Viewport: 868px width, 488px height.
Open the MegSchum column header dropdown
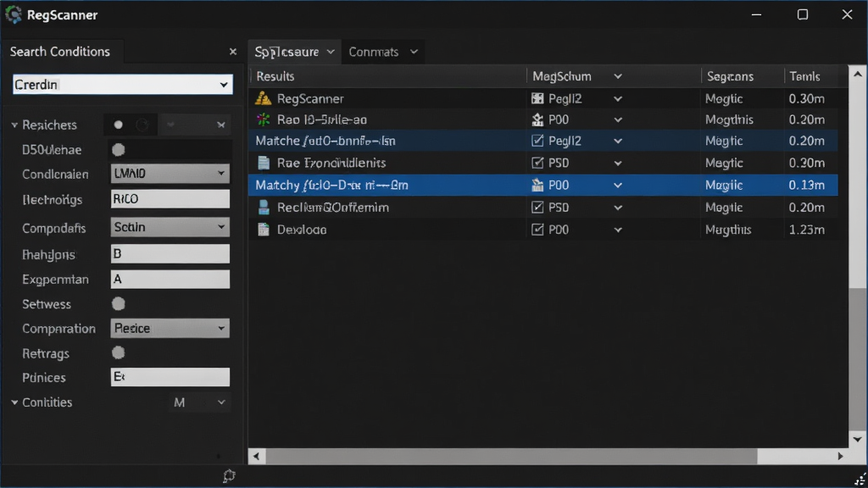pyautogui.click(x=618, y=76)
